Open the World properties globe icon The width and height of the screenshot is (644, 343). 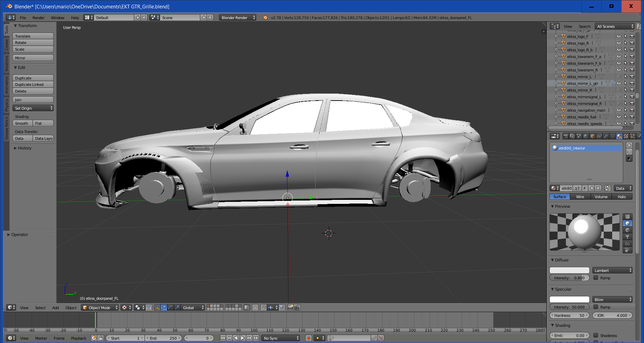(x=586, y=136)
